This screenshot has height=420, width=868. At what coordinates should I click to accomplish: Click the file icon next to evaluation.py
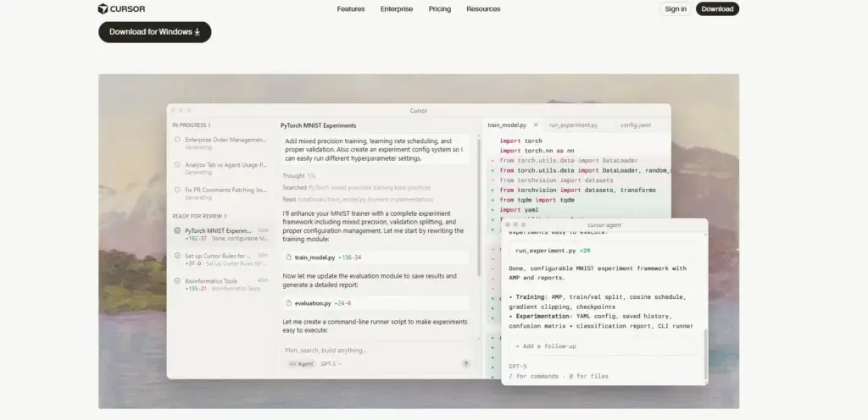pyautogui.click(x=288, y=303)
